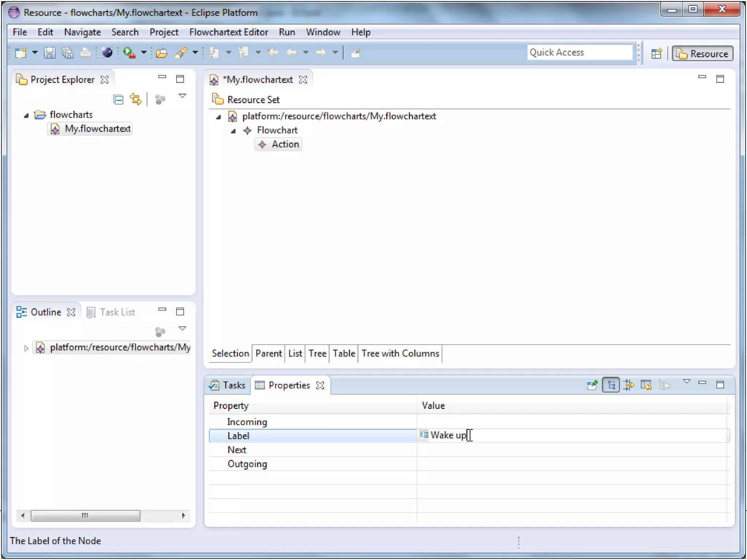
Task: Click the Quick Access search field
Action: [579, 52]
